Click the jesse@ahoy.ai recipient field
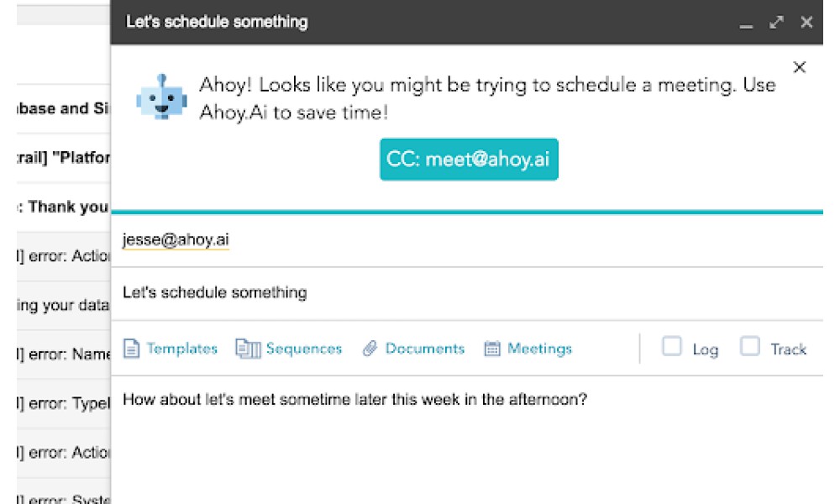The width and height of the screenshot is (840, 504). click(x=466, y=240)
